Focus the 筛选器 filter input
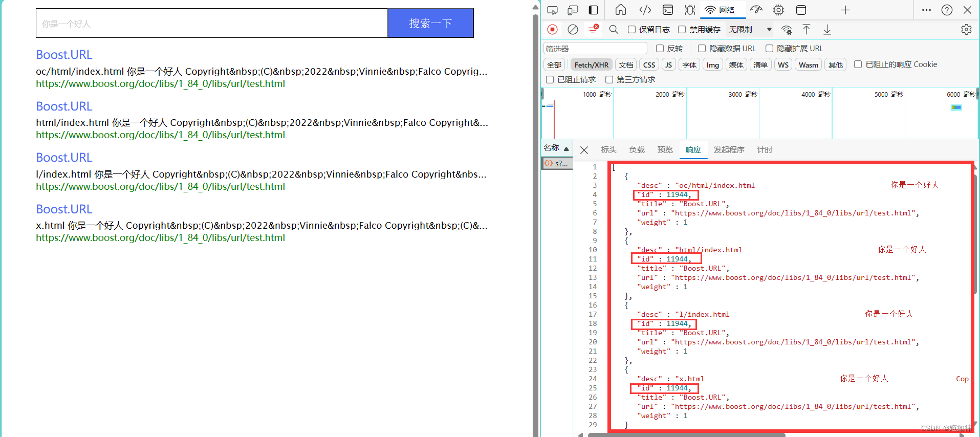980x437 pixels. point(595,49)
